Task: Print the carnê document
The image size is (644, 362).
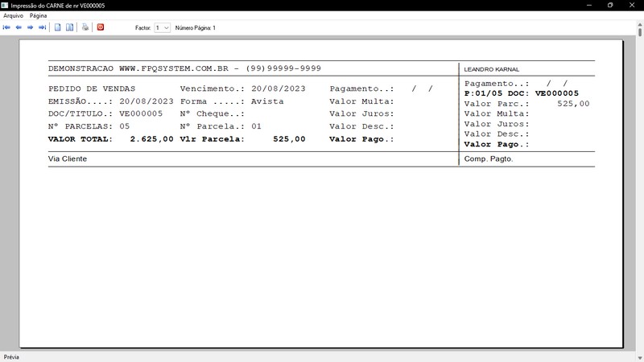Action: pyautogui.click(x=85, y=27)
